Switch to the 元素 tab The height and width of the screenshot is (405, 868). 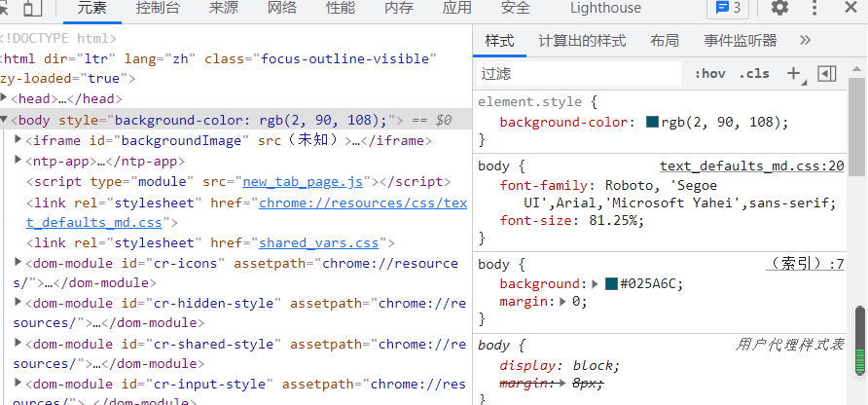(x=91, y=8)
